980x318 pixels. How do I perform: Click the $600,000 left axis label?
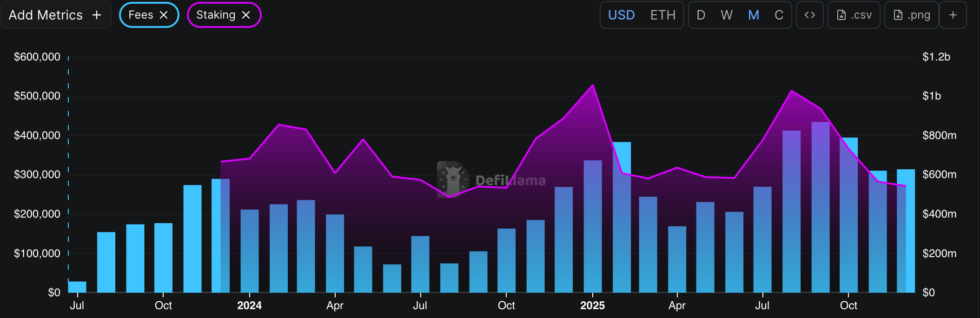pos(37,57)
